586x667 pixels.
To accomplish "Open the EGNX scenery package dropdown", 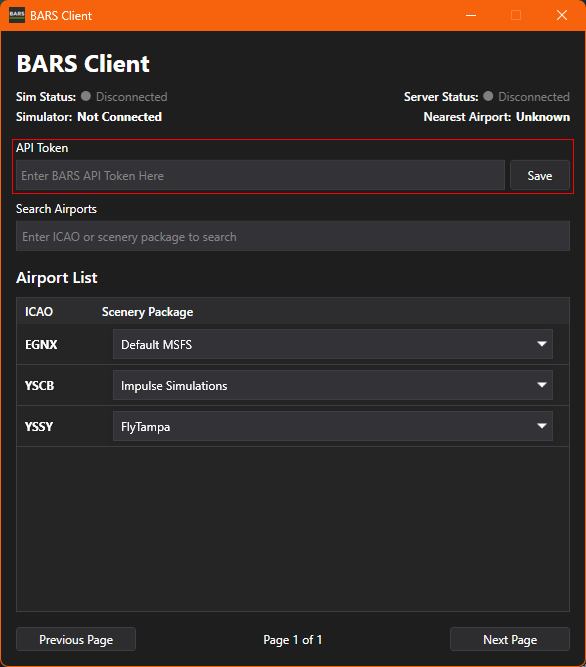I will [x=333, y=344].
